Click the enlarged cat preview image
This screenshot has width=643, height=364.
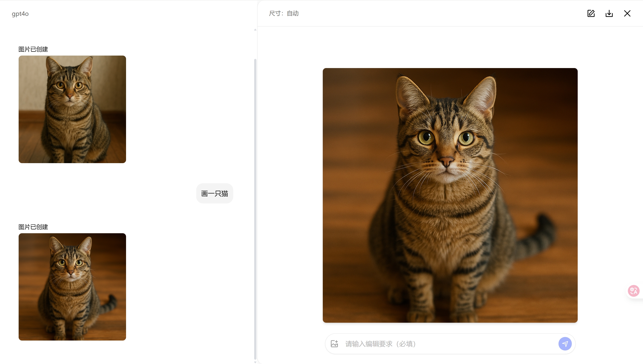450,195
